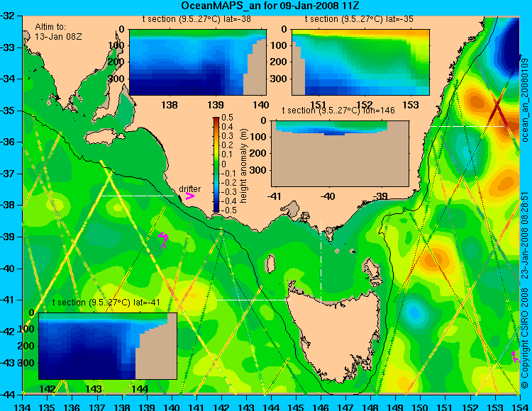Click the 't section (9.5..27°C) lat=-38' heading
The image size is (532, 411).
click(x=196, y=19)
